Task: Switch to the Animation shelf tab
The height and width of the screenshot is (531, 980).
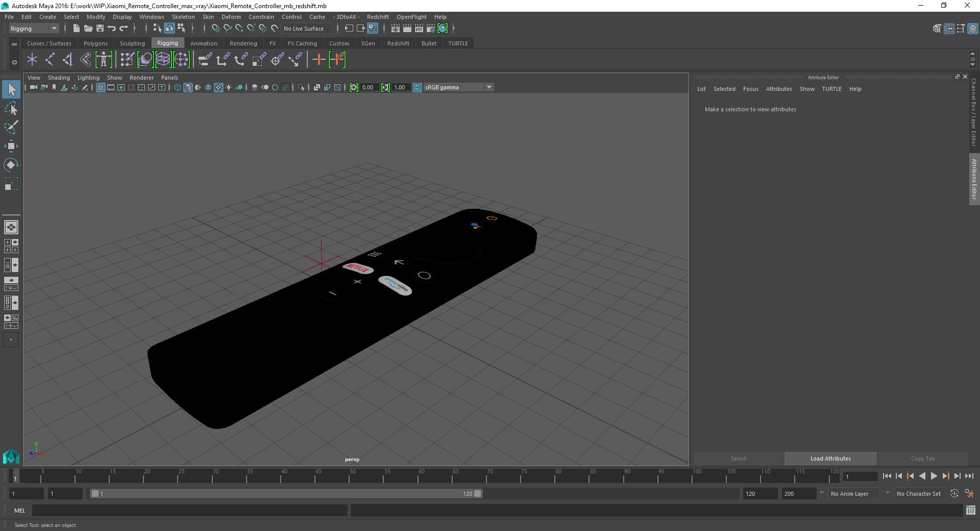Action: tap(204, 43)
